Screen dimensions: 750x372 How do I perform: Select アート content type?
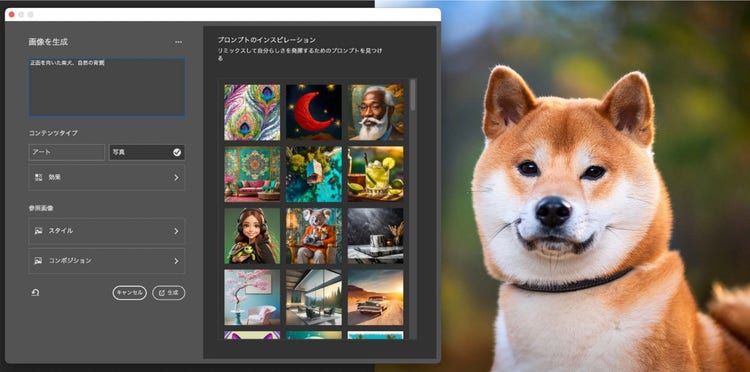pos(66,153)
